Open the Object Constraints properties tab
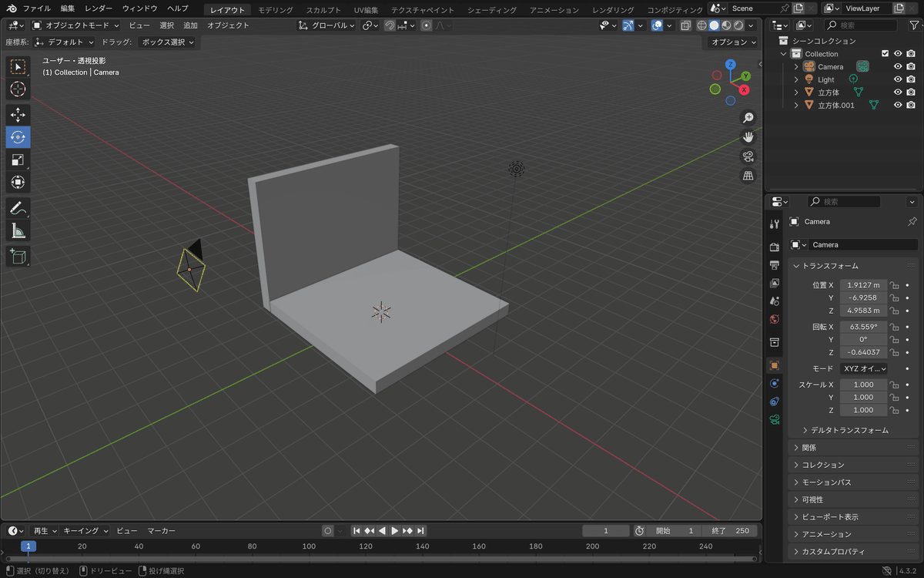The image size is (924, 578). [775, 401]
